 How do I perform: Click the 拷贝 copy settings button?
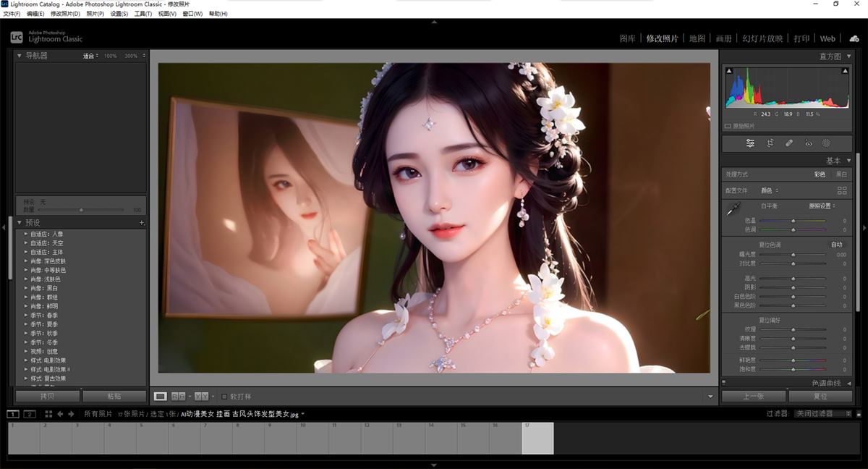tap(48, 397)
